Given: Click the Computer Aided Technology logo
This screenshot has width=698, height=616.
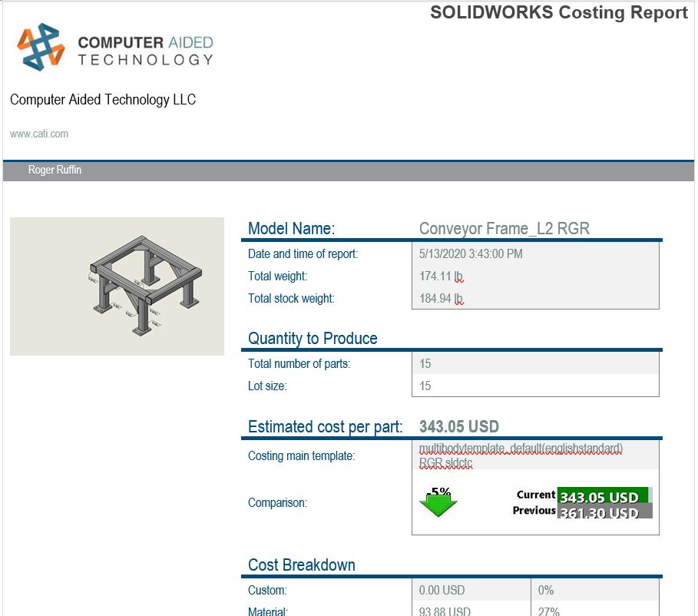Looking at the screenshot, I should click(115, 47).
